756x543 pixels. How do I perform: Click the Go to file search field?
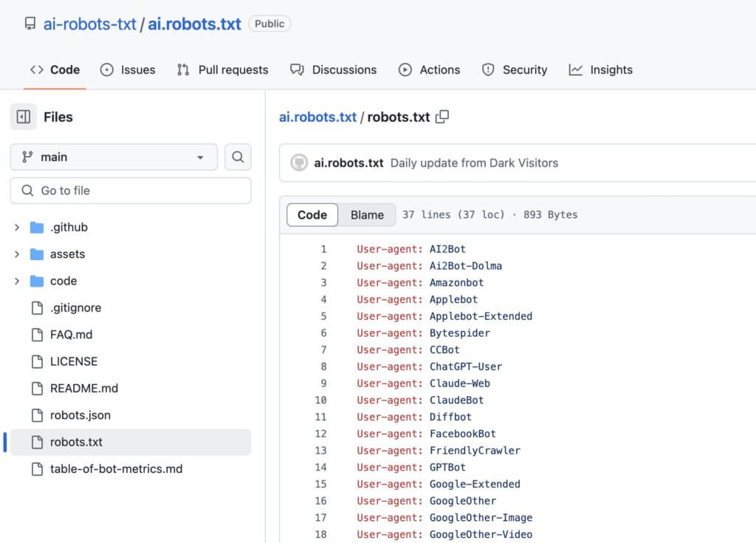(131, 191)
